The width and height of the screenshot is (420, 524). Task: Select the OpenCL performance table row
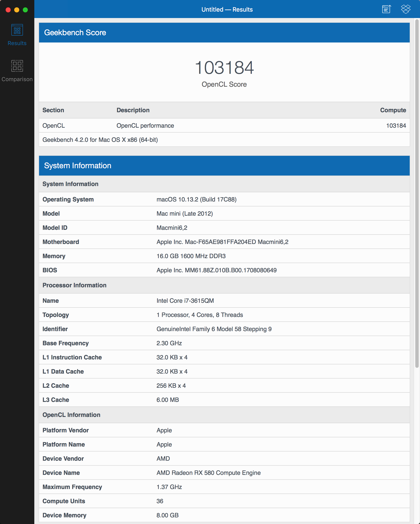[145, 126]
